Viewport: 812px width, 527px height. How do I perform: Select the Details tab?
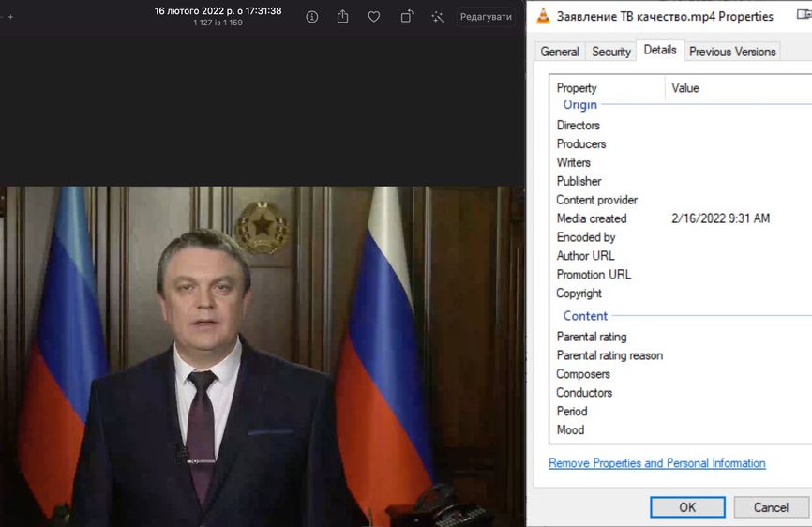(660, 51)
